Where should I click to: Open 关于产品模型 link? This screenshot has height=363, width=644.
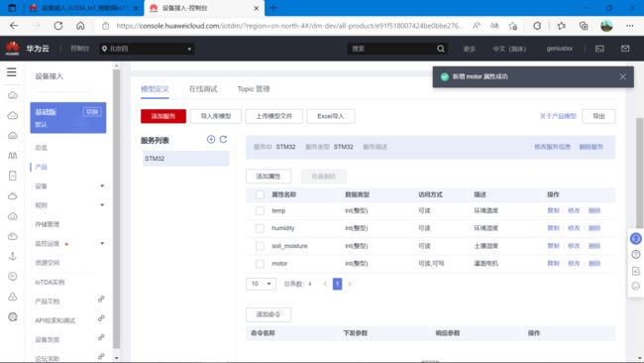click(558, 116)
